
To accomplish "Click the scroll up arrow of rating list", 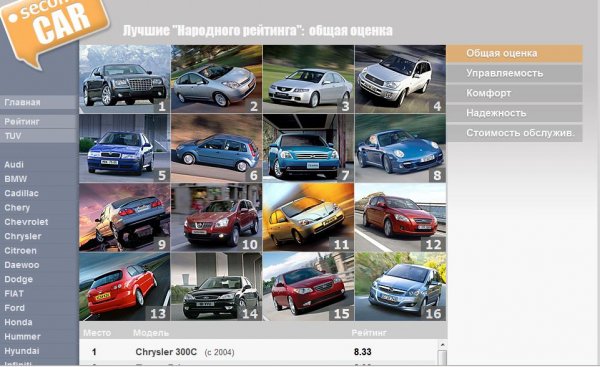I will pos(442,345).
